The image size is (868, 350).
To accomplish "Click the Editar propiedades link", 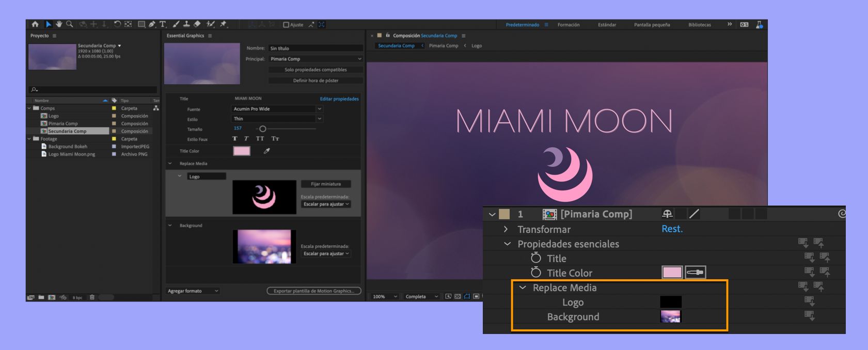I will [x=339, y=99].
